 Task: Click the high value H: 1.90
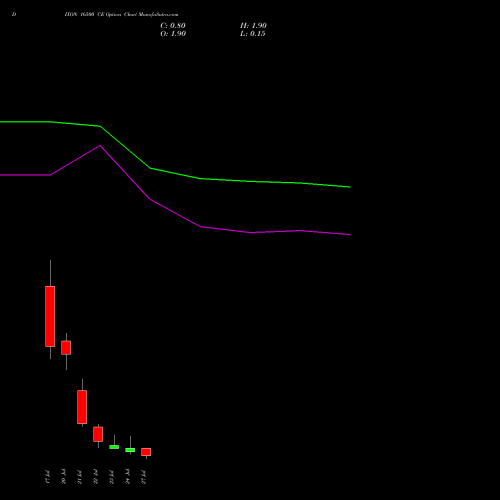[253, 26]
